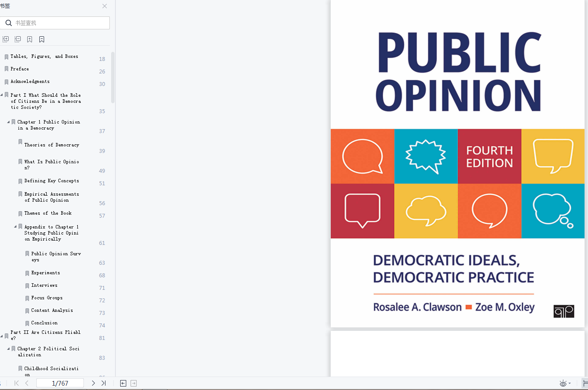Image resolution: width=588 pixels, height=390 pixels.
Task: Click the book cover page
Action: click(x=457, y=164)
